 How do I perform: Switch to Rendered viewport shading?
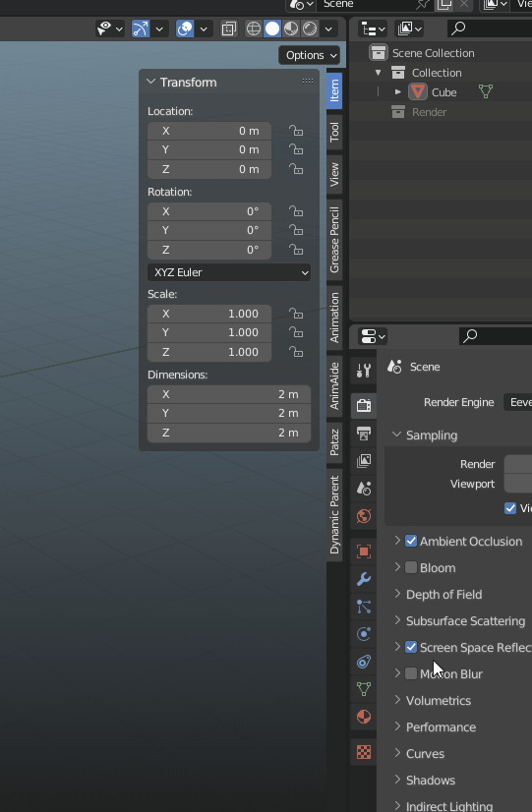(309, 29)
